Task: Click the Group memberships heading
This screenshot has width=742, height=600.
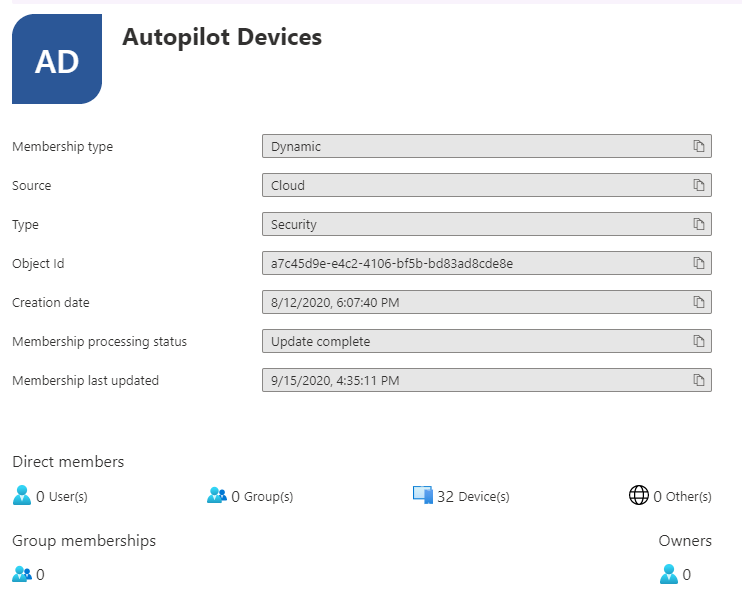Action: point(84,541)
